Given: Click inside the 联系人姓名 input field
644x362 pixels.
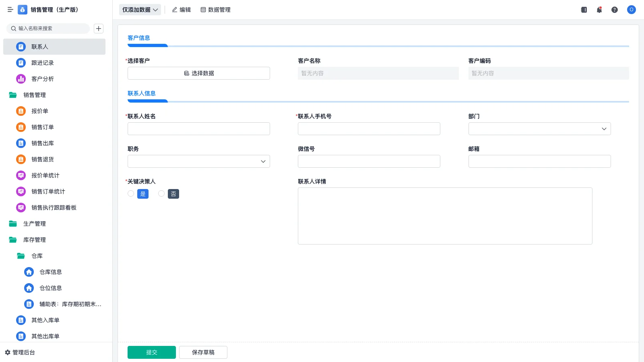Looking at the screenshot, I should (x=198, y=129).
